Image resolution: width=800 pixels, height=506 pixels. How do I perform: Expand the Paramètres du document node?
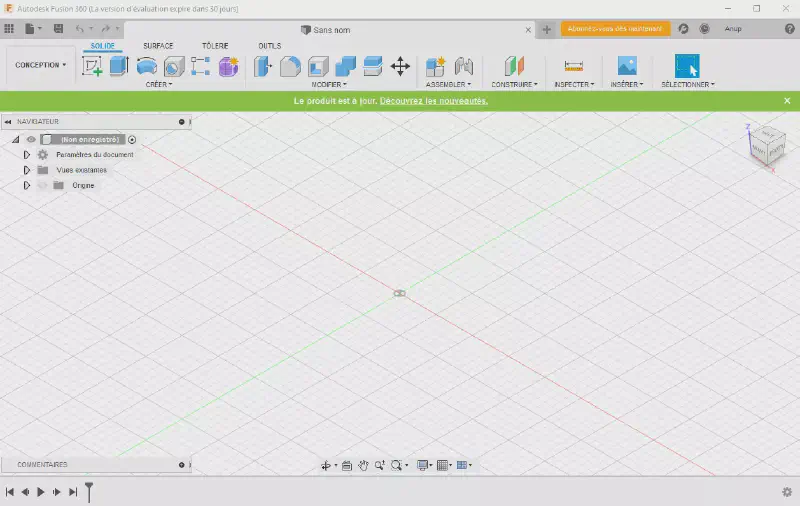27,155
